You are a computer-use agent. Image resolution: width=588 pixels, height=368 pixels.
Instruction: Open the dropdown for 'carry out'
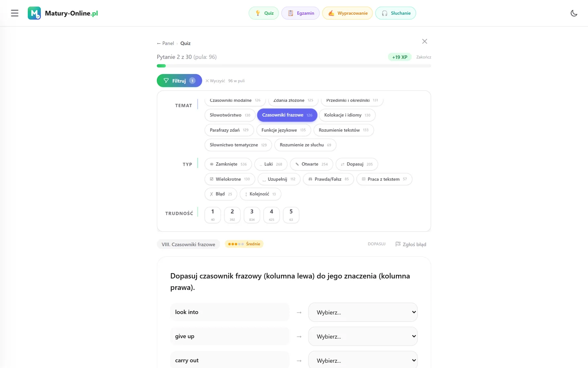point(363,360)
